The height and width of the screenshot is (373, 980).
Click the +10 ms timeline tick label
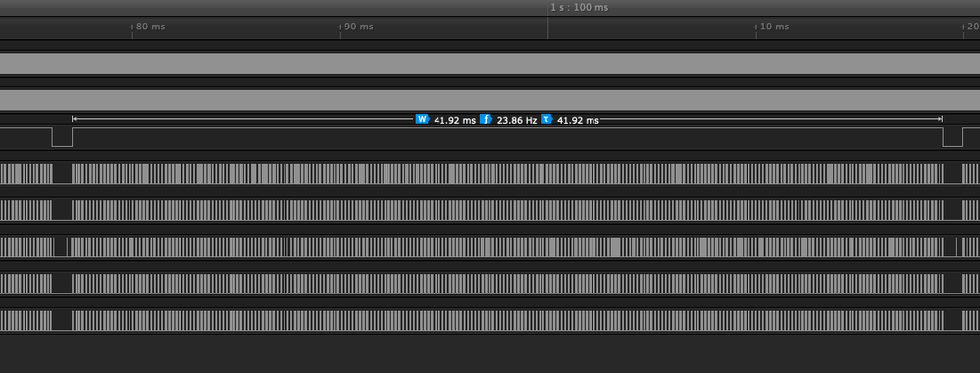click(771, 27)
